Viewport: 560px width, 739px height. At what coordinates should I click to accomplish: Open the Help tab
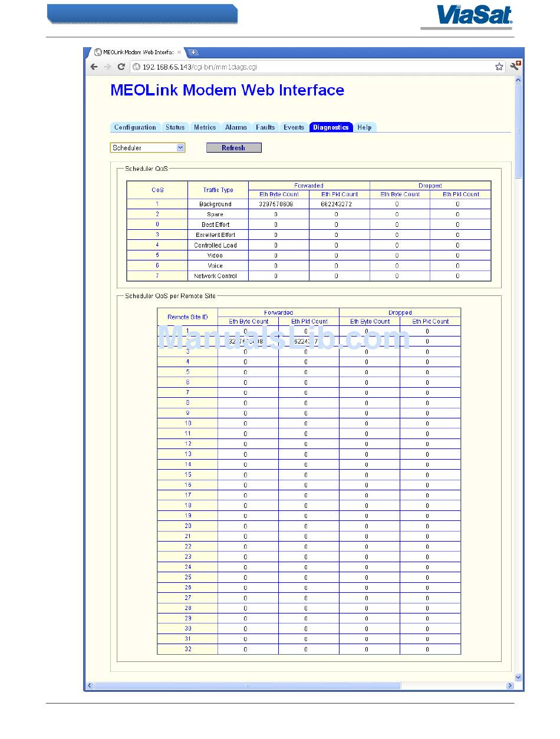[364, 127]
